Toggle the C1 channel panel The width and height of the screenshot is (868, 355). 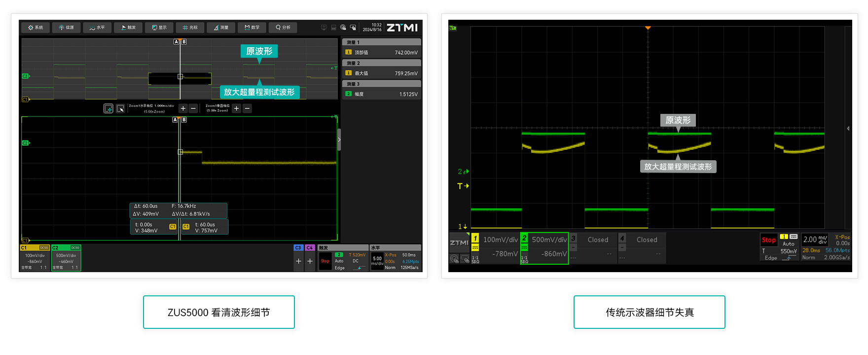35,258
